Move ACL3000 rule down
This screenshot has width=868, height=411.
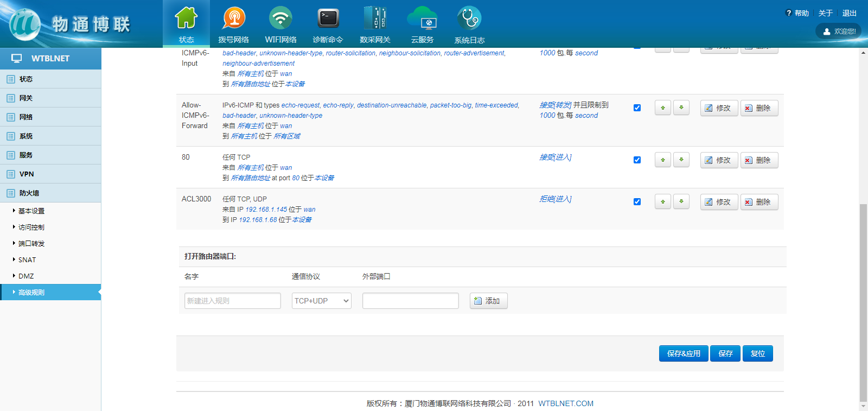(681, 201)
